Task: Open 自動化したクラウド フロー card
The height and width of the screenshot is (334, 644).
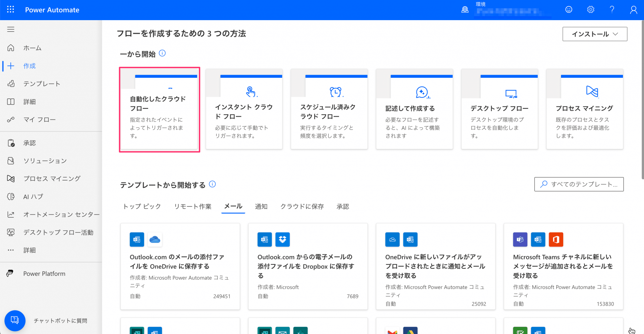Action: tap(159, 109)
